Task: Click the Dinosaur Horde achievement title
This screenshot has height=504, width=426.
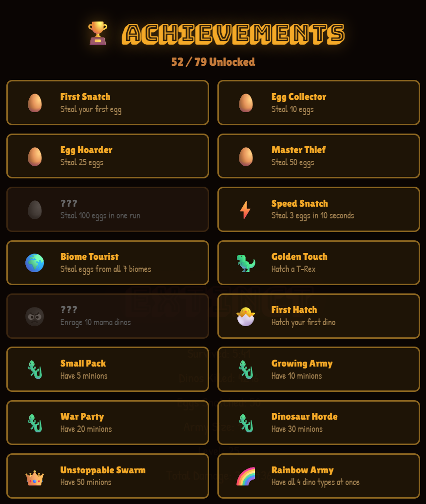Action: pos(304,416)
